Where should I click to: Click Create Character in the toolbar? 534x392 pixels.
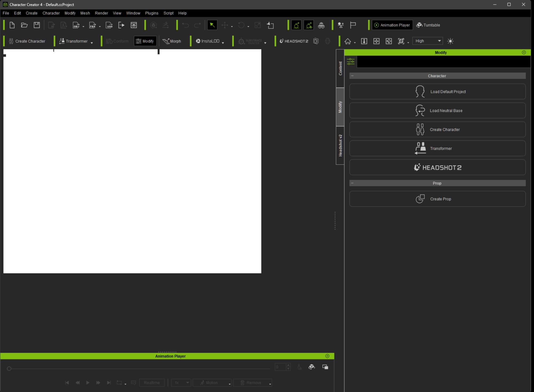[27, 41]
